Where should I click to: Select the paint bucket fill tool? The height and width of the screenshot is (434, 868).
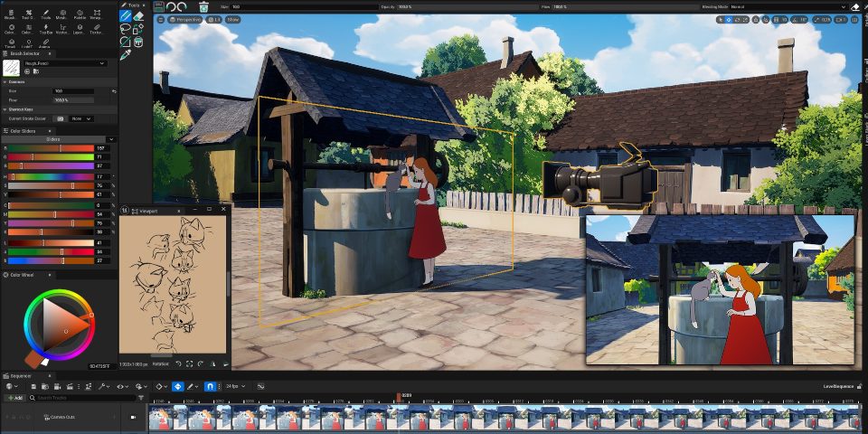click(x=138, y=42)
